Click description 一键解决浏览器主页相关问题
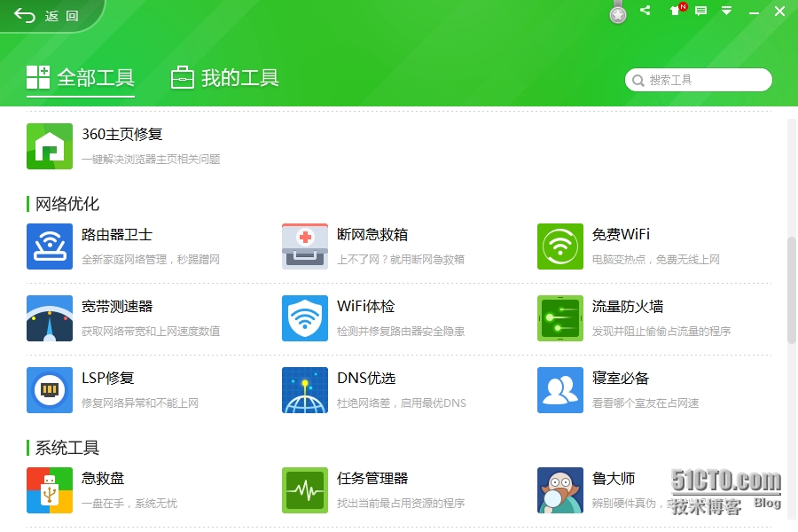The height and width of the screenshot is (532, 798). tap(151, 160)
